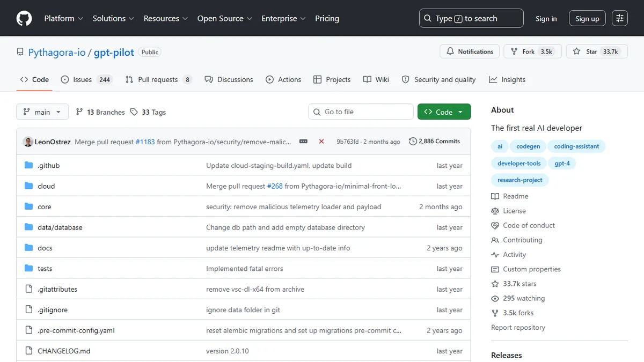Click the tag icon beside 33 Tags
This screenshot has height=362, width=644.
coord(134,112)
